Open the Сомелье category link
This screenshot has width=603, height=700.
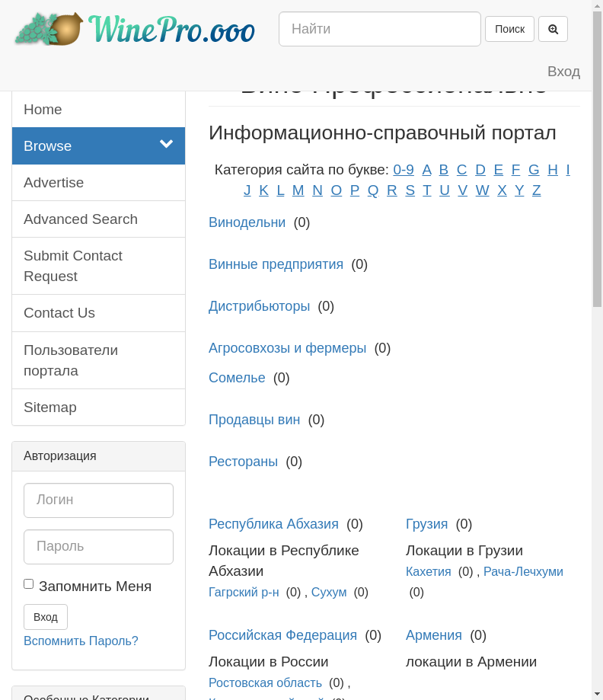237,378
